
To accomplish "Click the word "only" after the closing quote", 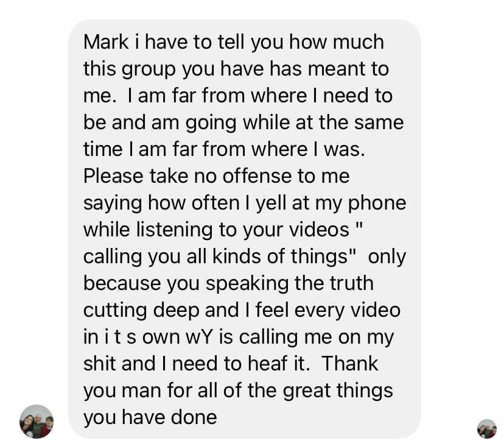I will pyautogui.click(x=387, y=258).
